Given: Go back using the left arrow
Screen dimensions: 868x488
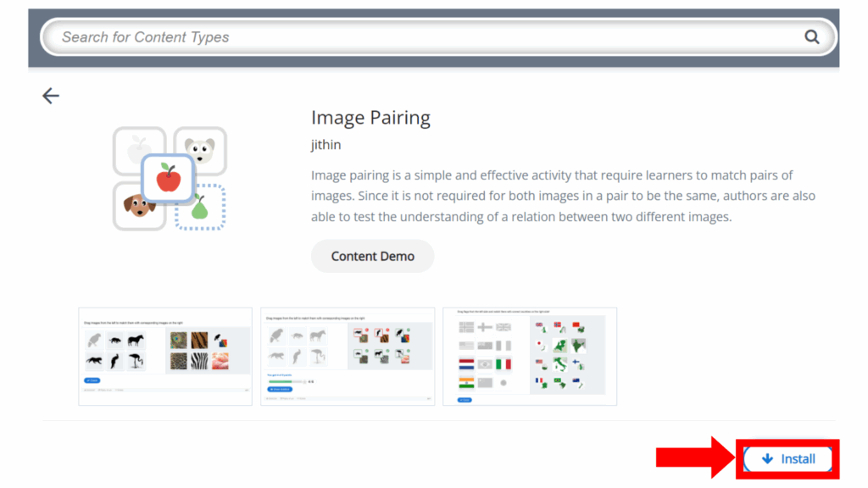Looking at the screenshot, I should (x=51, y=96).
